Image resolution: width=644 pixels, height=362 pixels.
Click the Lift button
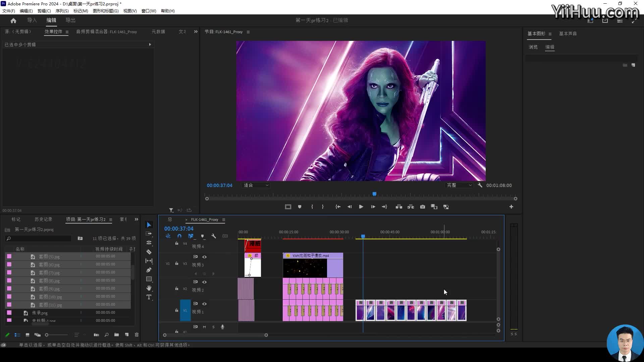point(399,207)
